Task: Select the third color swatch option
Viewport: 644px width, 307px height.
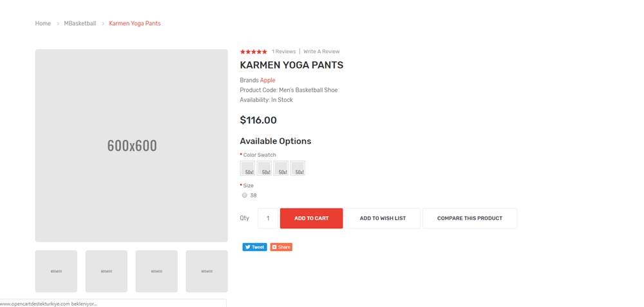Action: 281,168
